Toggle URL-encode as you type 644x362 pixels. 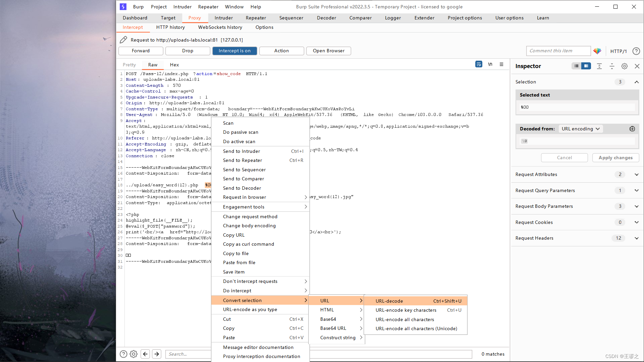click(260, 309)
